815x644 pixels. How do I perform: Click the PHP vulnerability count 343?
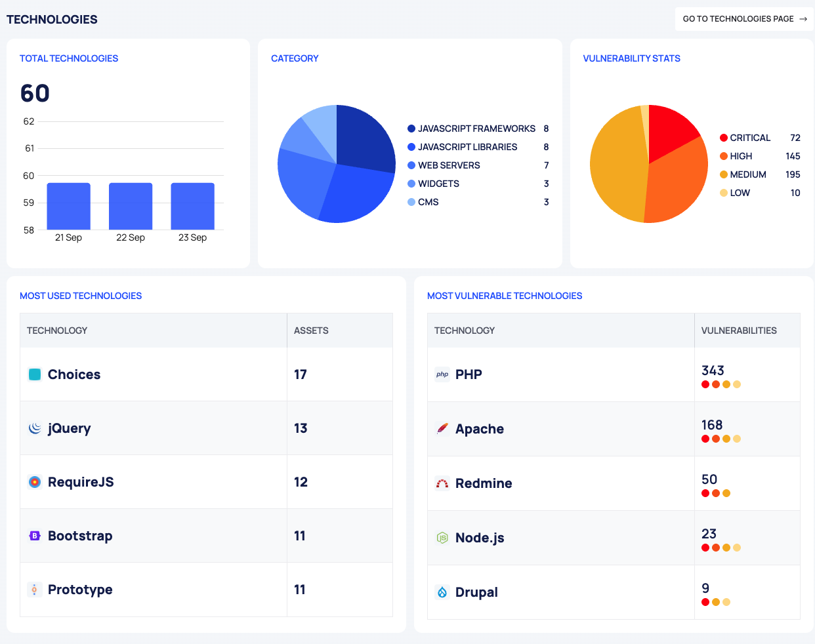[x=713, y=371]
